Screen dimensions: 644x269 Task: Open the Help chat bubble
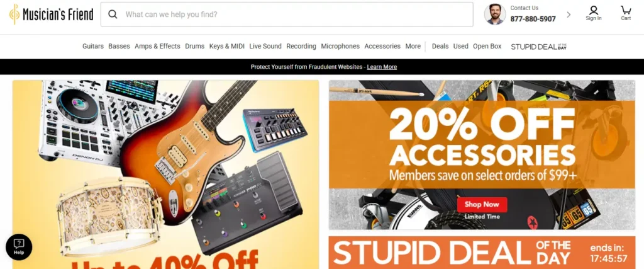(x=19, y=247)
